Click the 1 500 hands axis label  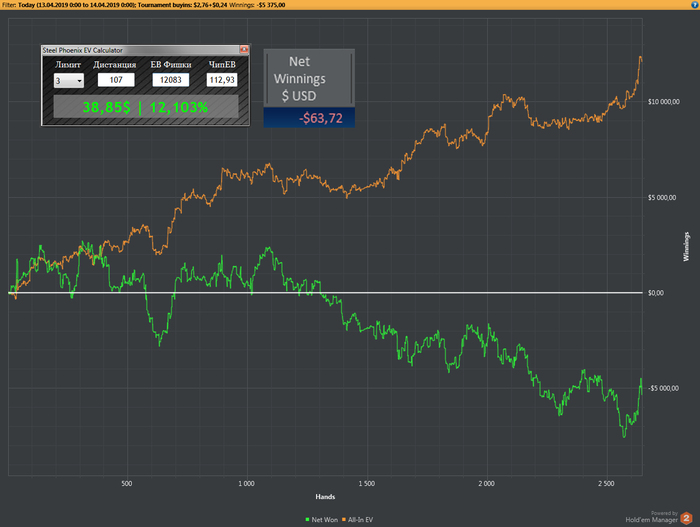coord(367,484)
